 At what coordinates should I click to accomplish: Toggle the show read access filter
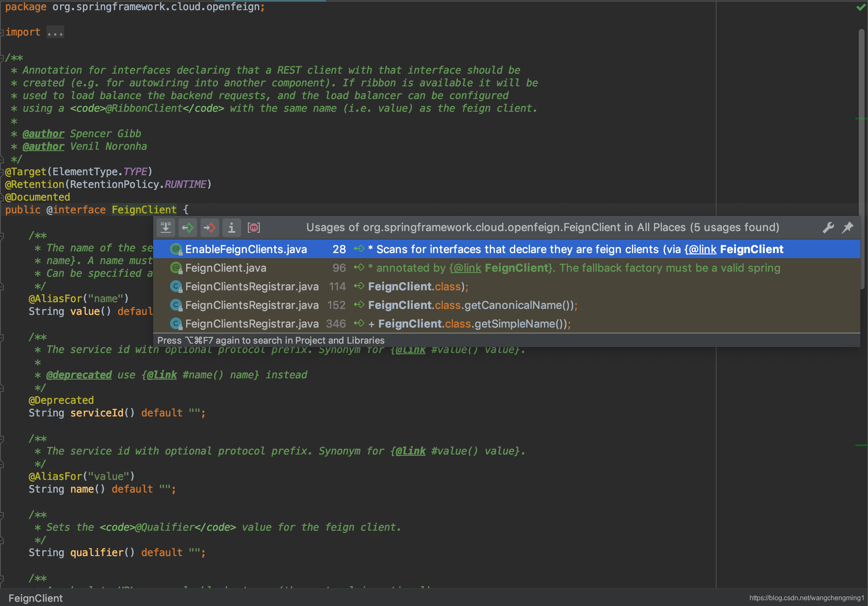pyautogui.click(x=188, y=228)
